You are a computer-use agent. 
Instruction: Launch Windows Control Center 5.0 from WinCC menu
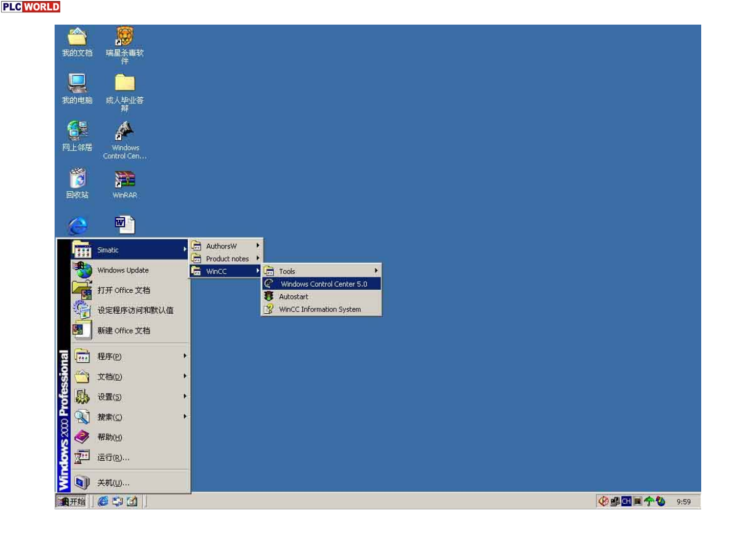tap(321, 284)
